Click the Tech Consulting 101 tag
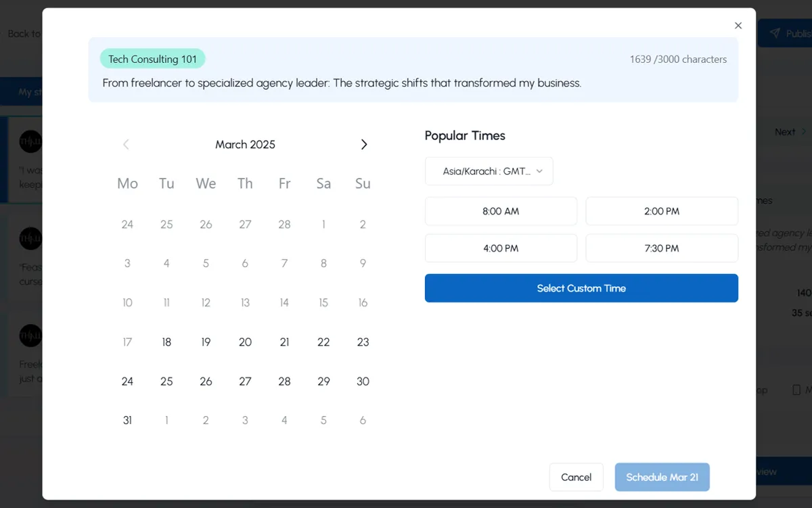 coord(152,59)
